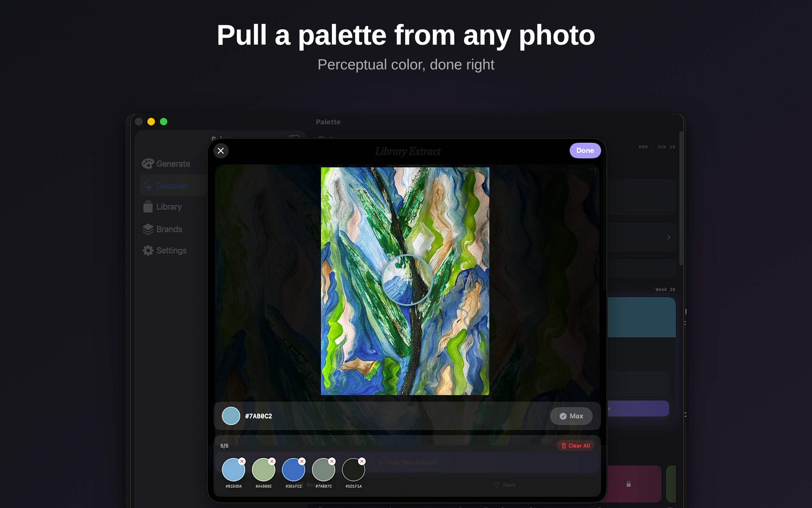Image resolution: width=812 pixels, height=508 pixels.
Task: Remove the #3E6FC2 swatch with its red X
Action: pos(302,461)
